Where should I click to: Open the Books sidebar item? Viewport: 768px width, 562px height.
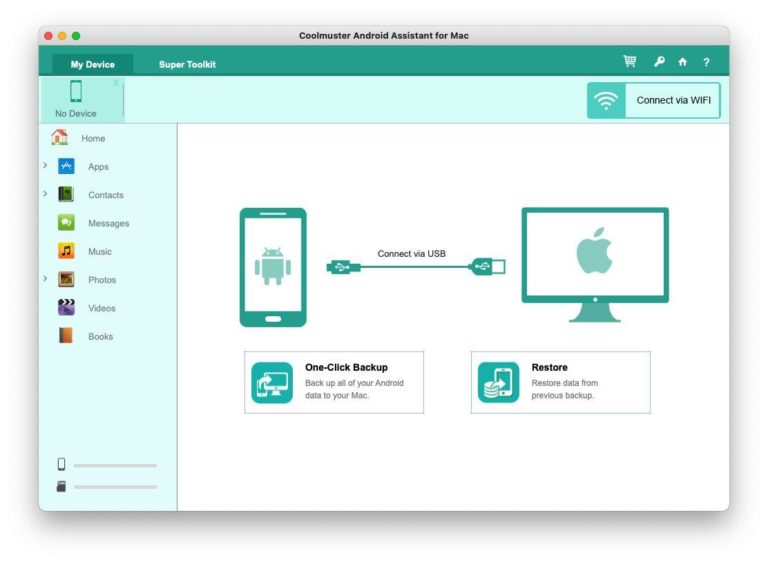coord(99,337)
